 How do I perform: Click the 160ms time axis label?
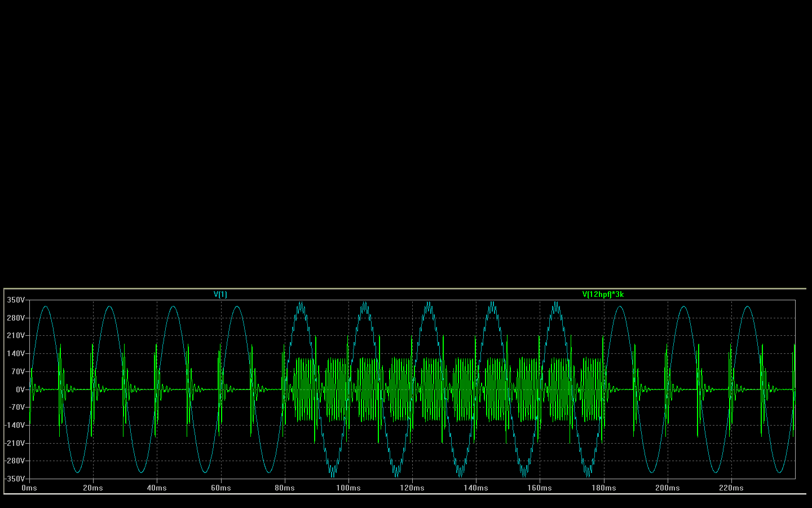click(x=540, y=488)
